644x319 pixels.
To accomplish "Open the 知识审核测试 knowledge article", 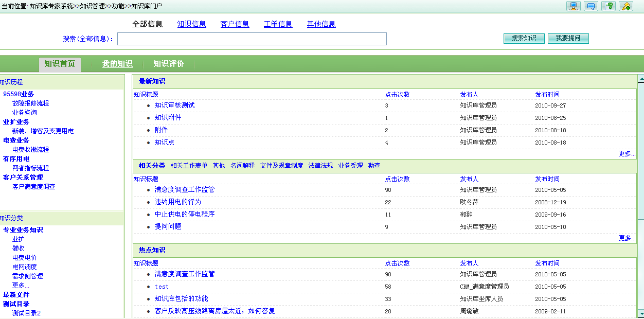I will (x=174, y=105).
